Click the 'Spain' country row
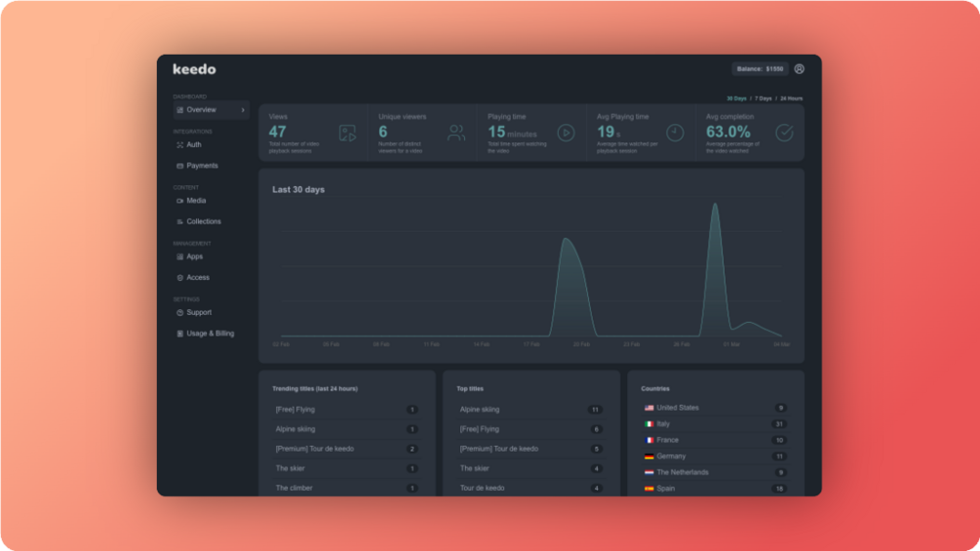 [715, 489]
